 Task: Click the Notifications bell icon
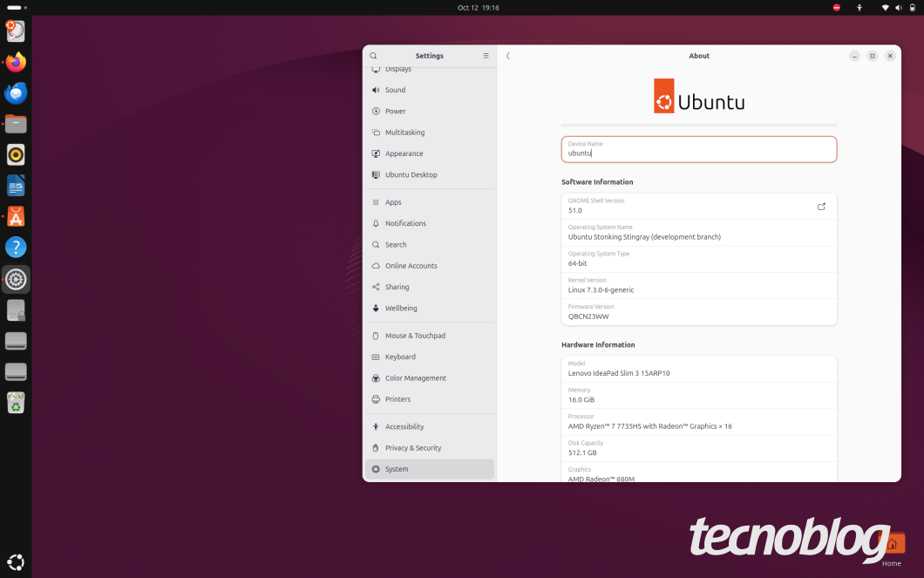376,223
